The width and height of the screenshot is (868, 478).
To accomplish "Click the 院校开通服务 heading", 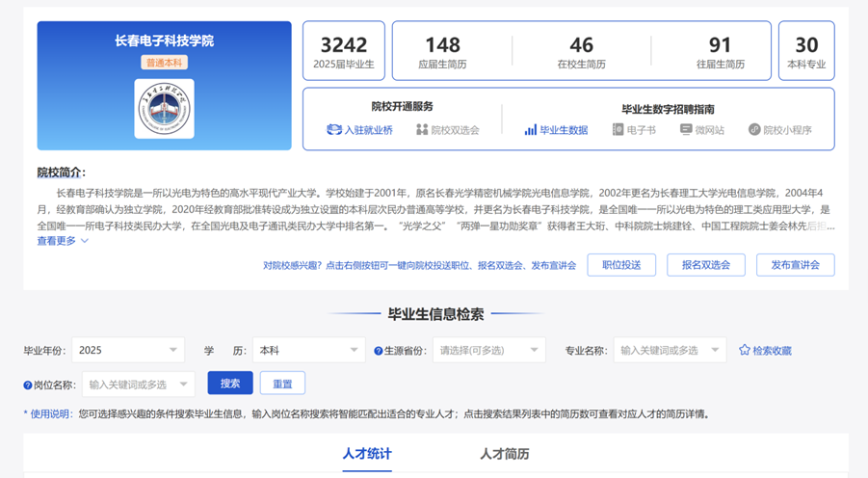I will point(403,106).
